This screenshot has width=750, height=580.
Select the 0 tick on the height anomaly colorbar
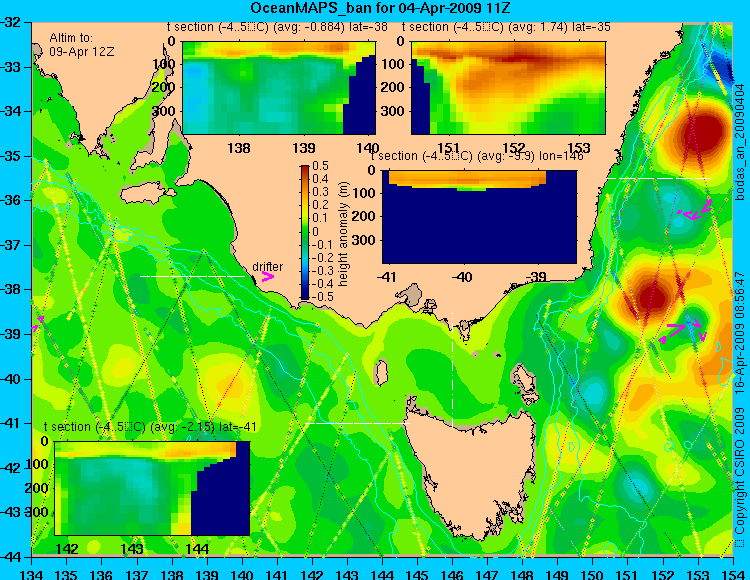pos(315,231)
